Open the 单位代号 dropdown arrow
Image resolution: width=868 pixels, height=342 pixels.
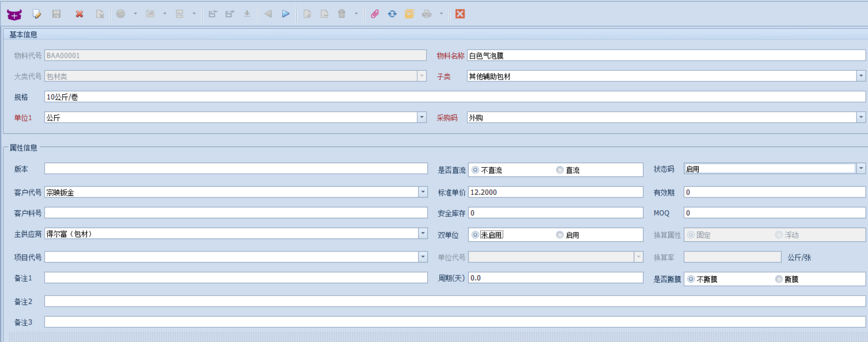(638, 257)
